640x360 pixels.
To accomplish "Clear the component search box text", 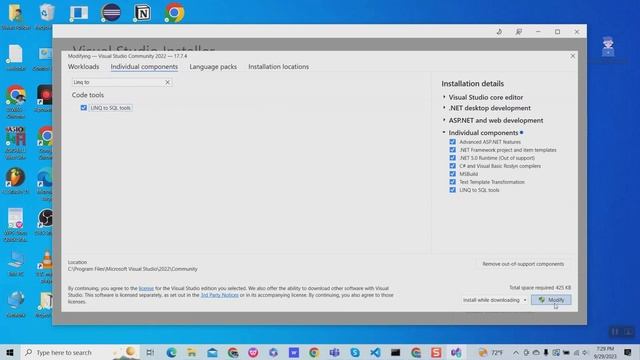I will coord(167,82).
